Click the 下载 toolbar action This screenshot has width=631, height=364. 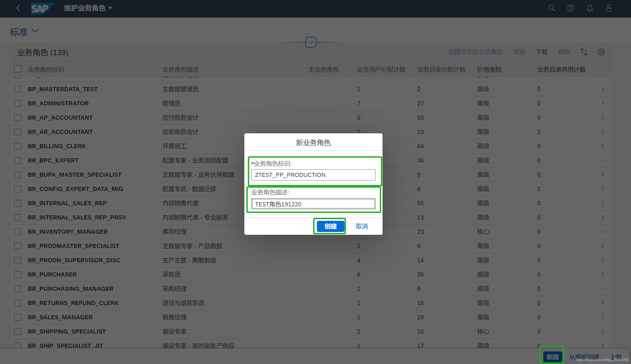tap(541, 52)
